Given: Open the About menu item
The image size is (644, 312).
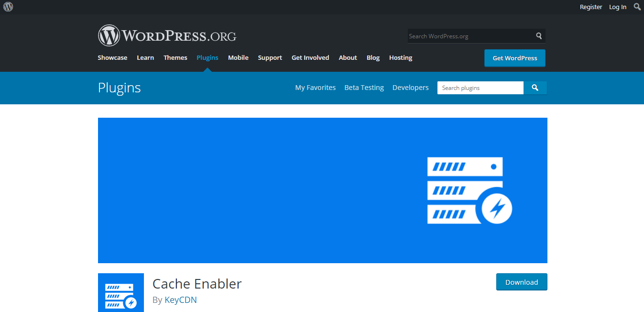Looking at the screenshot, I should [x=348, y=57].
